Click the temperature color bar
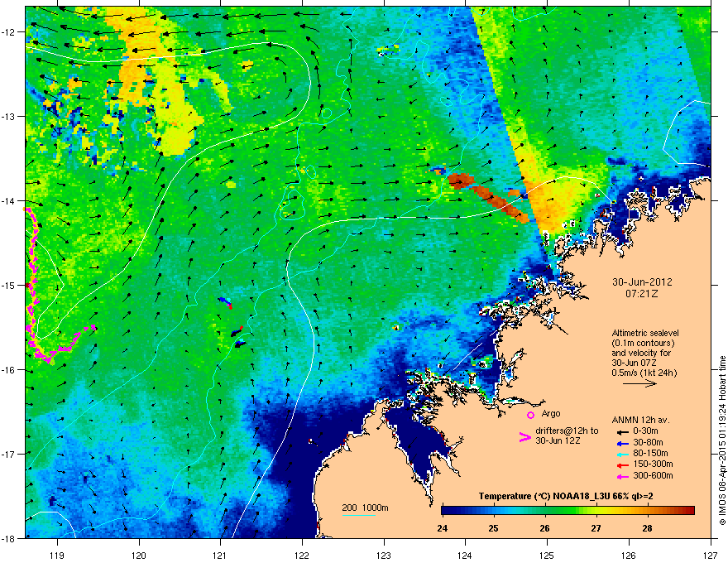This screenshot has width=728, height=563. 568,511
